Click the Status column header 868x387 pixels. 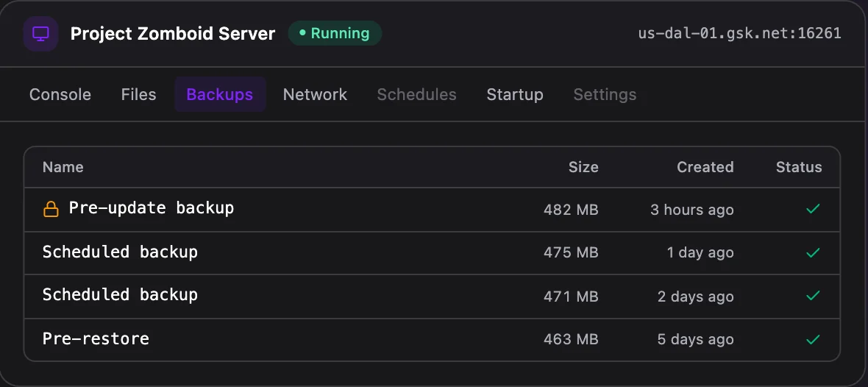799,167
